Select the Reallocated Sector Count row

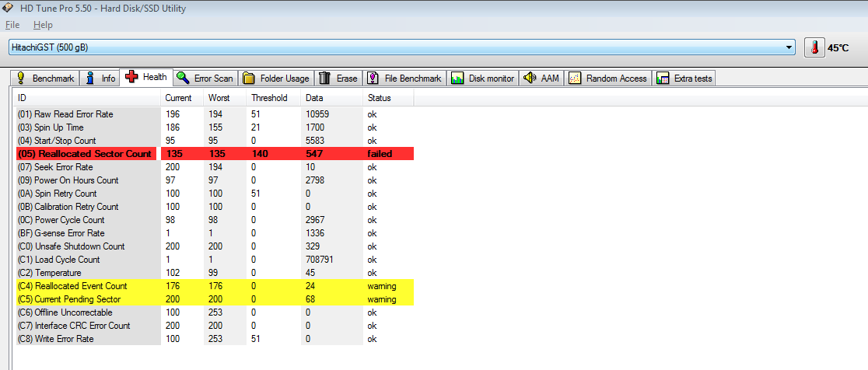click(214, 154)
